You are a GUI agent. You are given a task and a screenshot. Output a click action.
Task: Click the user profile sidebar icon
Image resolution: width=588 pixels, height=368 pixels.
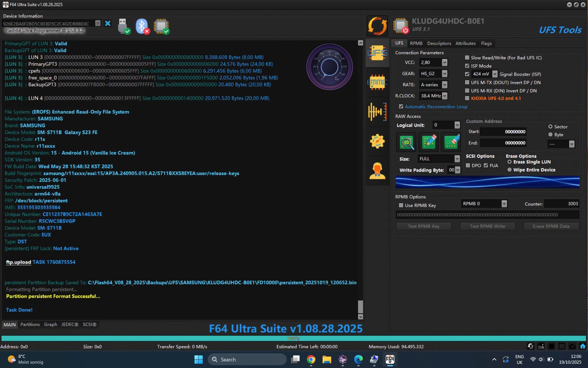pyautogui.click(x=377, y=171)
